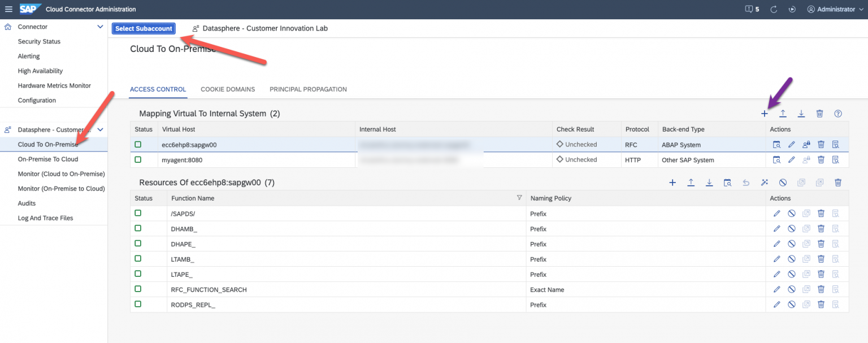Check availability of internal host via clipboard-search icon
The height and width of the screenshot is (343, 868).
[x=776, y=144]
